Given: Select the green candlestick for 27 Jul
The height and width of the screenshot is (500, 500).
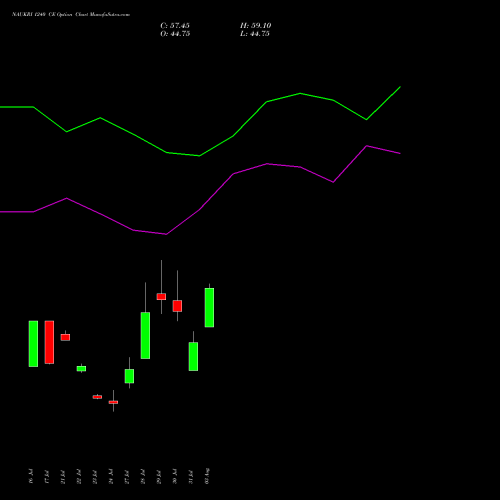Looking at the screenshot, I should pyautogui.click(x=129, y=376).
